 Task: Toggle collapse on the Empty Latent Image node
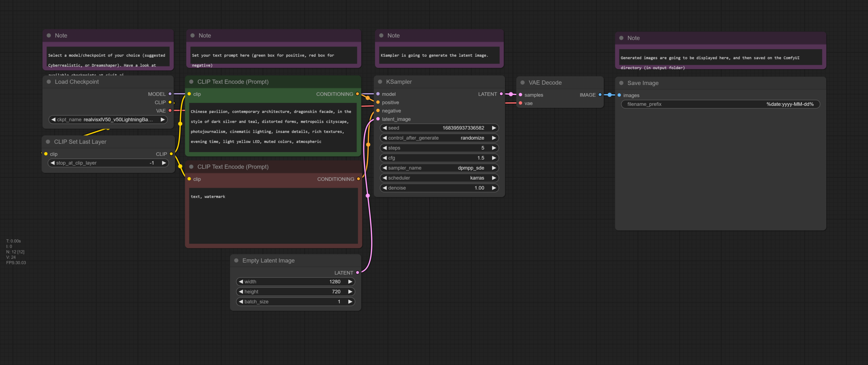pyautogui.click(x=236, y=260)
